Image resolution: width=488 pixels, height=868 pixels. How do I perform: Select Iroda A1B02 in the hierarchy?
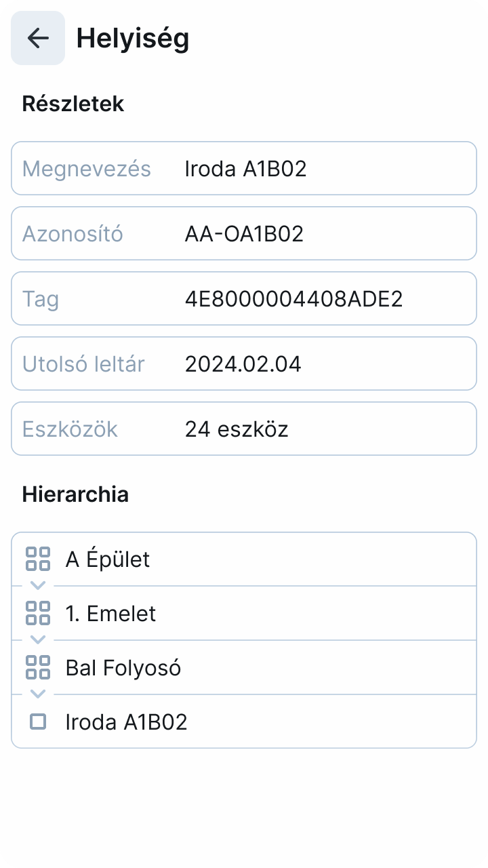244,722
